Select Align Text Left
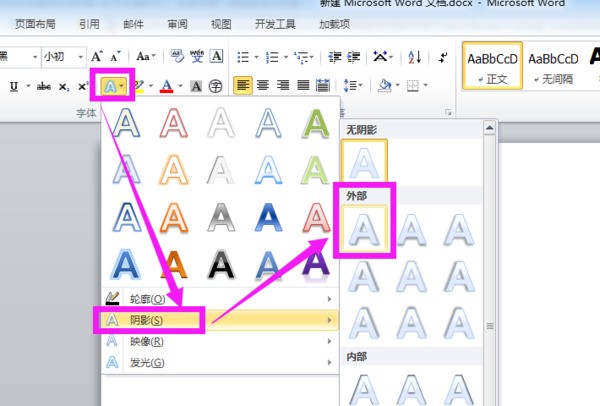 pyautogui.click(x=243, y=85)
